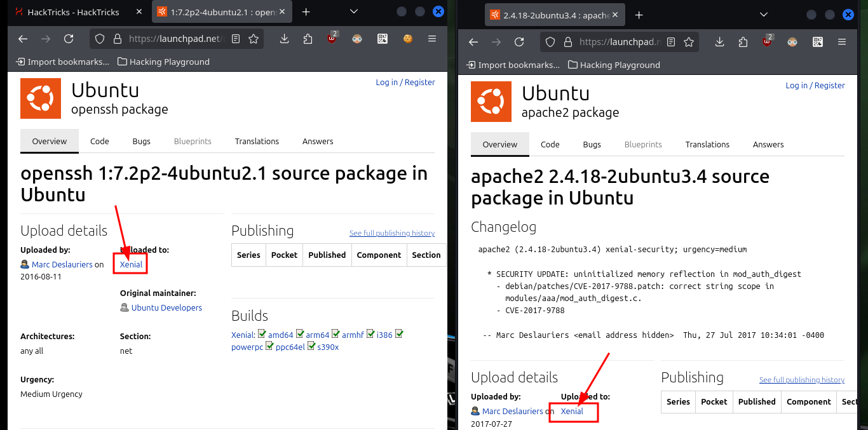
Task: Open the armhf build link
Action: click(353, 335)
